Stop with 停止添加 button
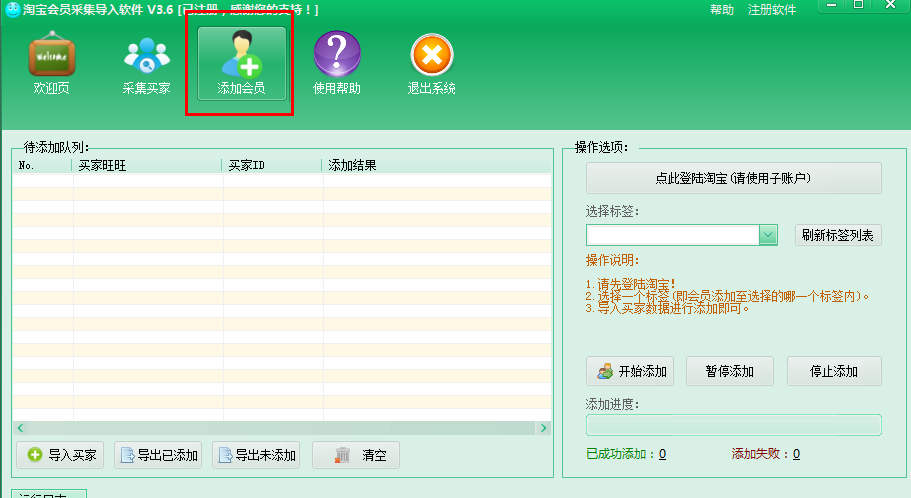The width and height of the screenshot is (911, 498). [834, 371]
